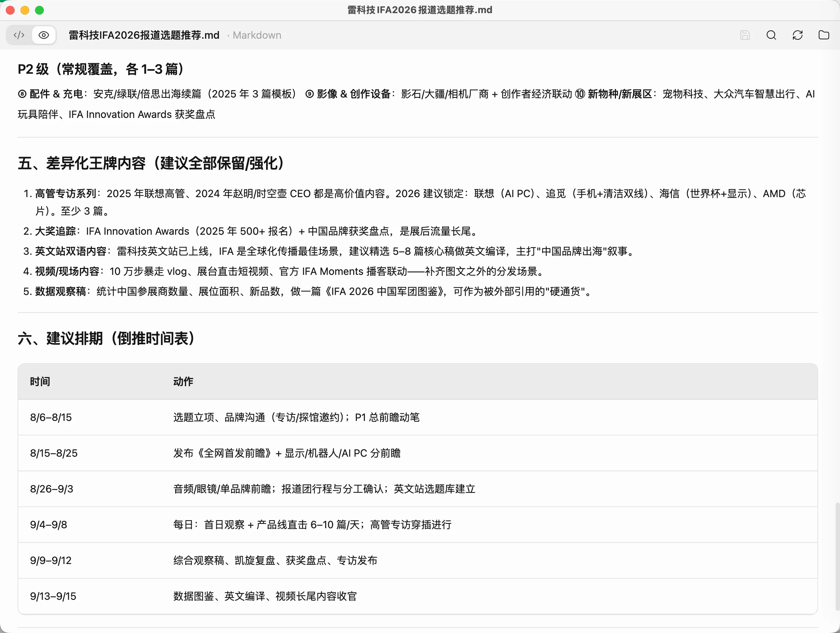Click cell 每日：首日观察 action text
The height and width of the screenshot is (633, 840).
coord(312,524)
